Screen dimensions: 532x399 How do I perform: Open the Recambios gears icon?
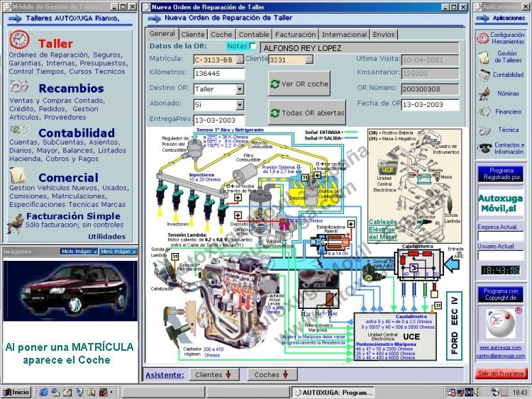point(19,86)
